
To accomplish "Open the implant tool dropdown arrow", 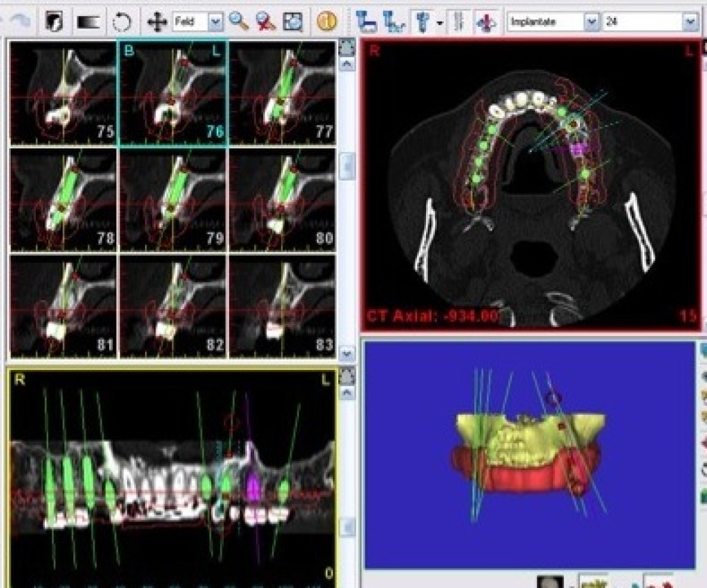I will 440,23.
